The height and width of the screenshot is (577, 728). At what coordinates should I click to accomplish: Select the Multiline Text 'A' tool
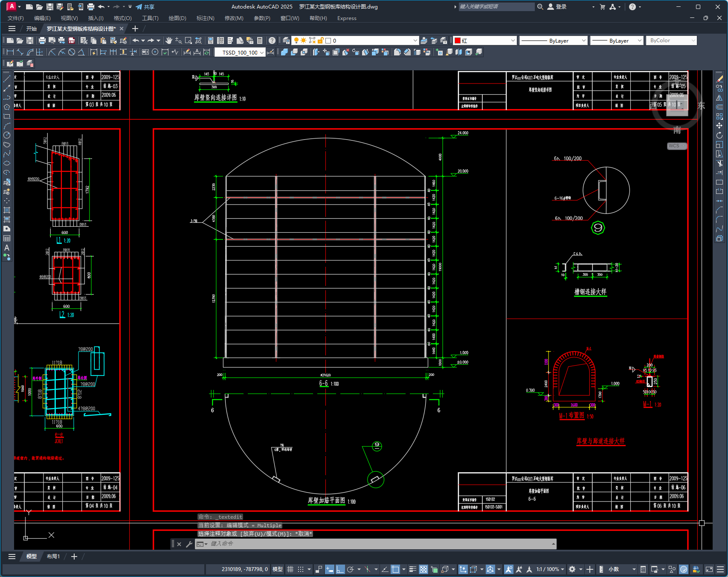tap(7, 248)
